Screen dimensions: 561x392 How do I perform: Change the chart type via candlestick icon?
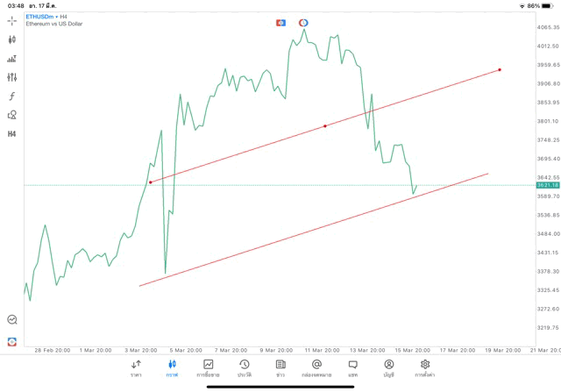point(12,39)
